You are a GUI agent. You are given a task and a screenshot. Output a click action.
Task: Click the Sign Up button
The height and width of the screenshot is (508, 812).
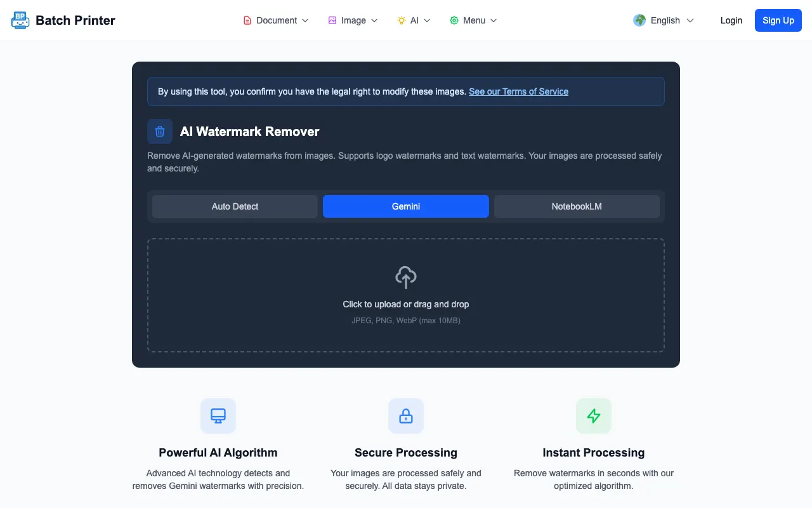(778, 20)
